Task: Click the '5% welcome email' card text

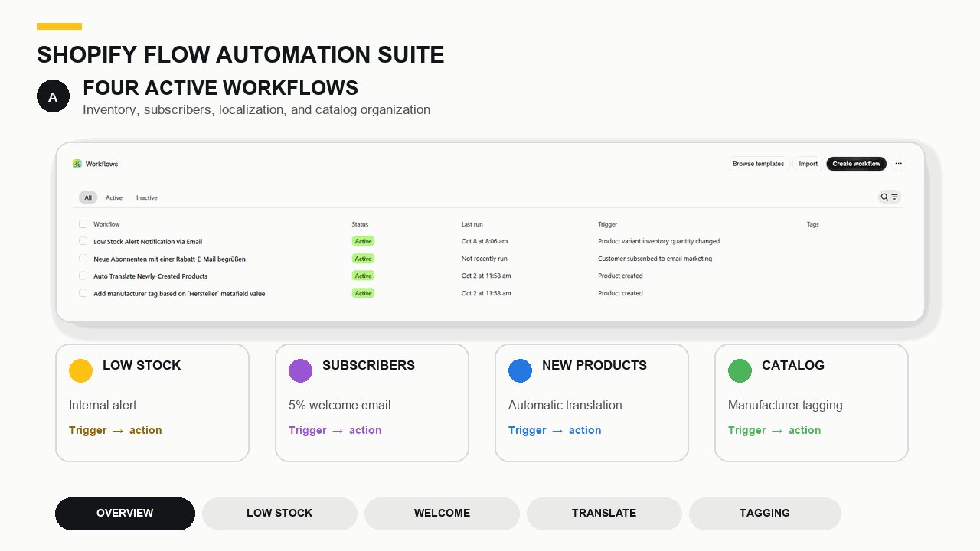Action: 340,405
